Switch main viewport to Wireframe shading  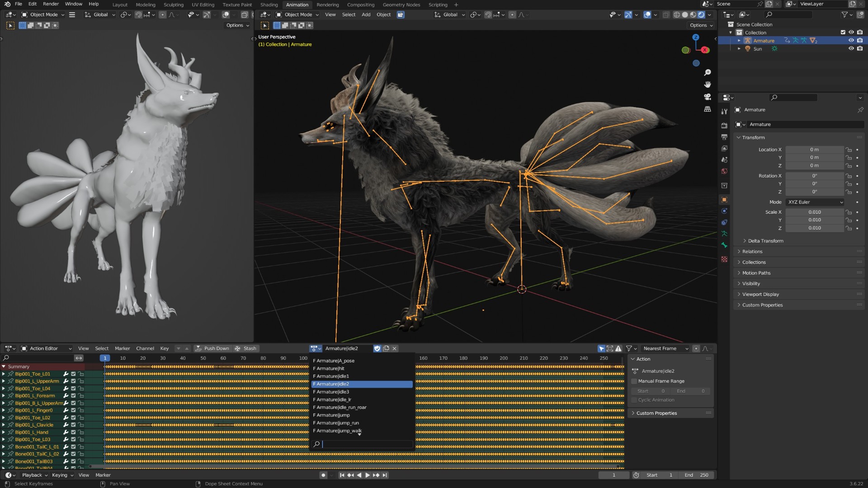pos(677,14)
